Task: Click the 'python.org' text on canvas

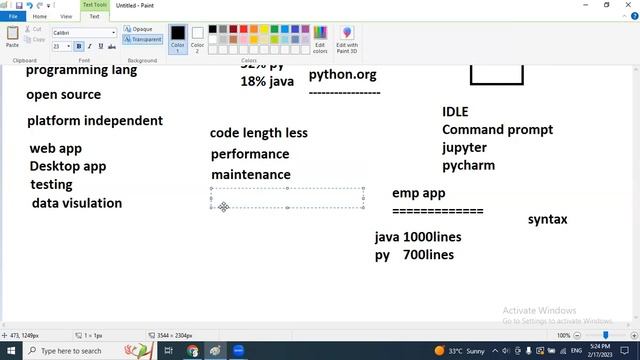Action: pyautogui.click(x=342, y=75)
